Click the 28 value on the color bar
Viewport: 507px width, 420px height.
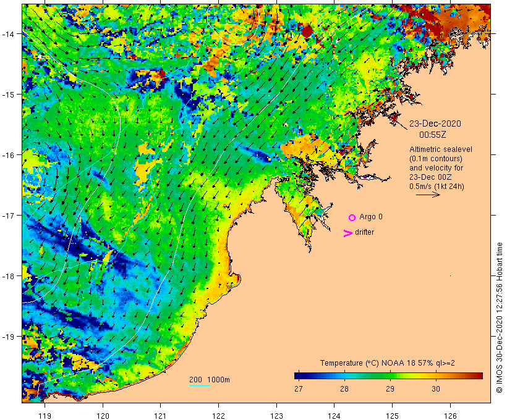pos(344,389)
